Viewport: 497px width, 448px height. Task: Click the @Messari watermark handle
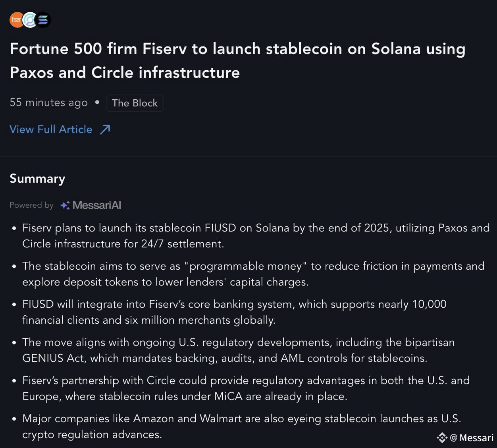472,438
